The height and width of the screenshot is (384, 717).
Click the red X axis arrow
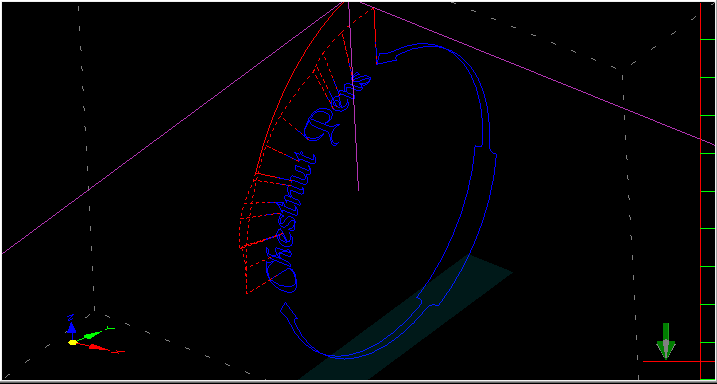tap(95, 347)
